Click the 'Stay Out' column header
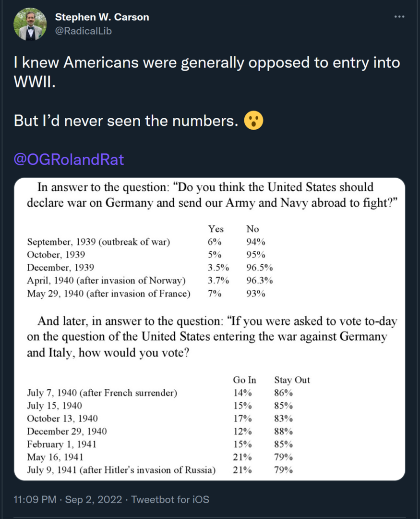Image resolution: width=420 pixels, height=519 pixels. tap(292, 380)
